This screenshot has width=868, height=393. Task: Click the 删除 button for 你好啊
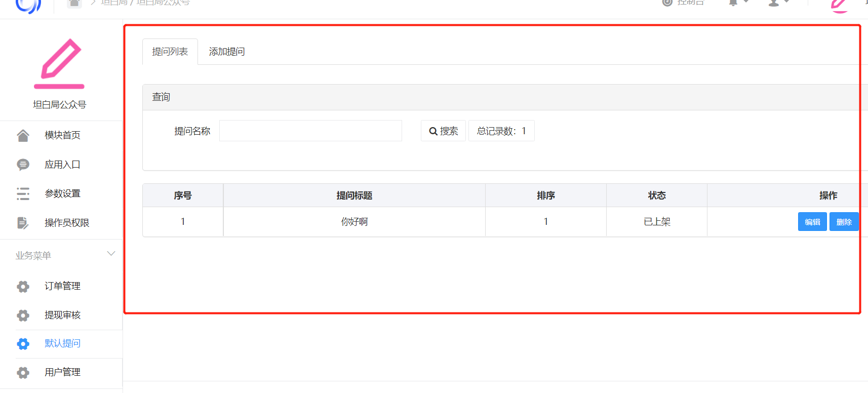(844, 222)
